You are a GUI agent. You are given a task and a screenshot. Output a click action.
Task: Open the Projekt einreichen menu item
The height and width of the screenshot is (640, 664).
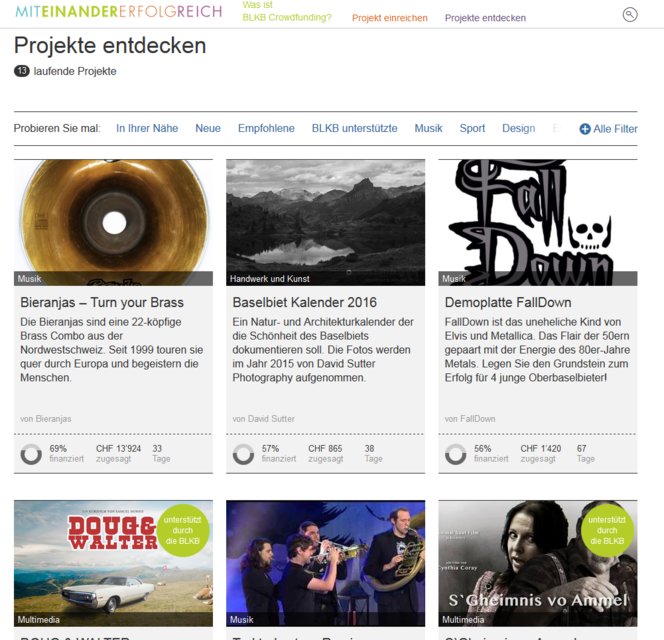point(390,18)
